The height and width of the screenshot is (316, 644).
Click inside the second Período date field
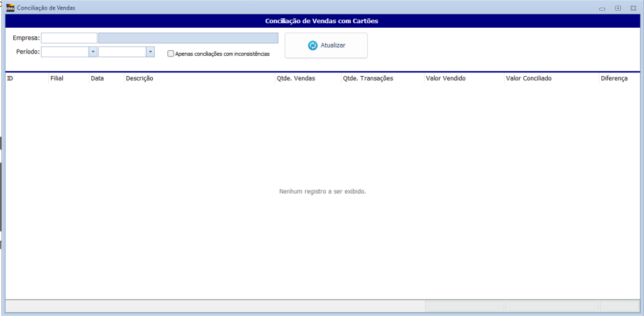[122, 52]
